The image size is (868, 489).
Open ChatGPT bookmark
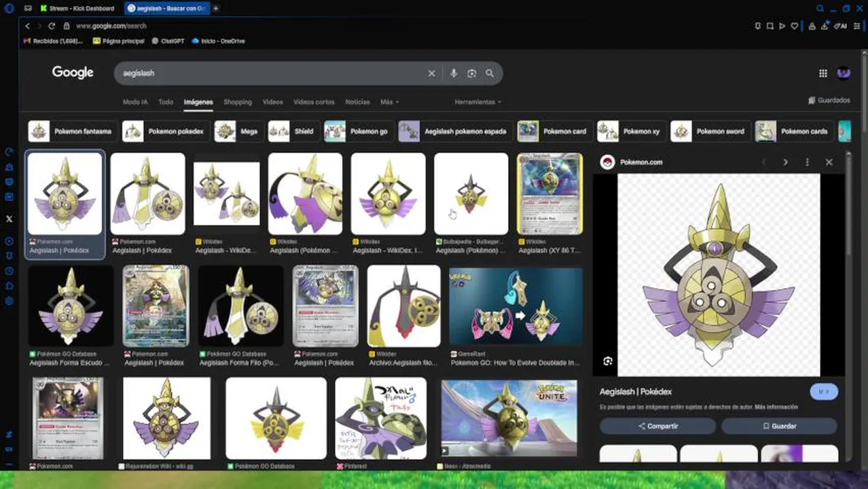[168, 41]
